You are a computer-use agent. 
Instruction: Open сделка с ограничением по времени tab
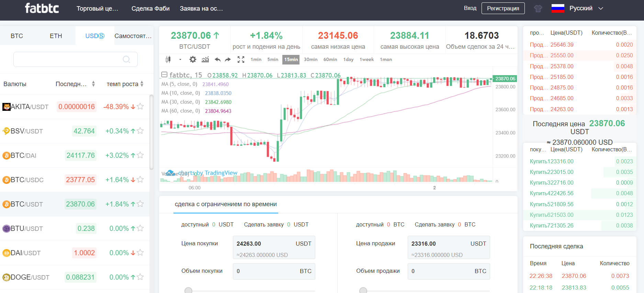coord(226,204)
